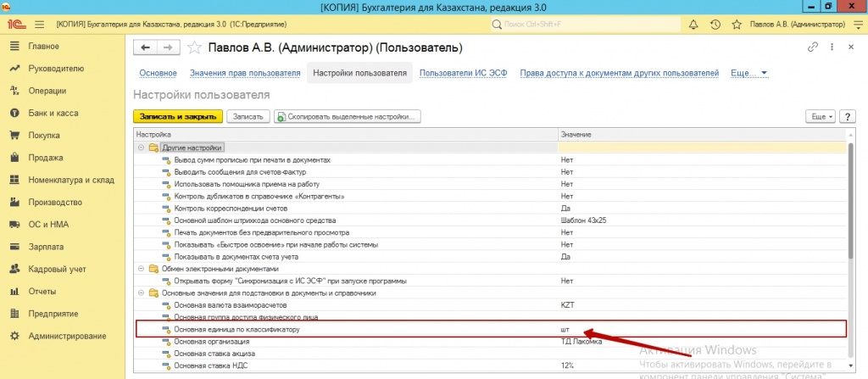868x379 pixels.
Task: Open the Еще dropdown button
Action: 820,116
